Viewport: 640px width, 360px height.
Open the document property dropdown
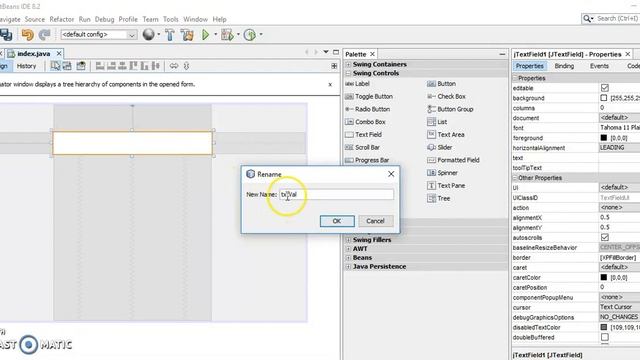pos(619,118)
